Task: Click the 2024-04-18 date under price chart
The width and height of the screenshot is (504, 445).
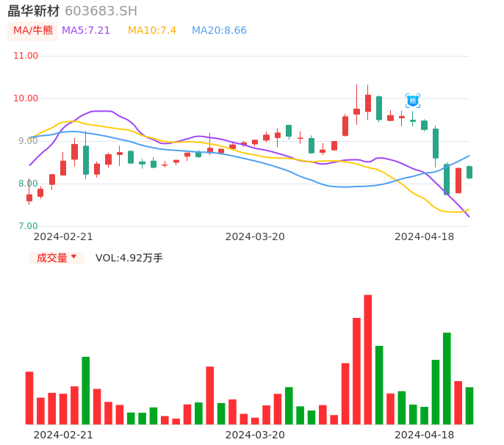Action: coord(425,236)
